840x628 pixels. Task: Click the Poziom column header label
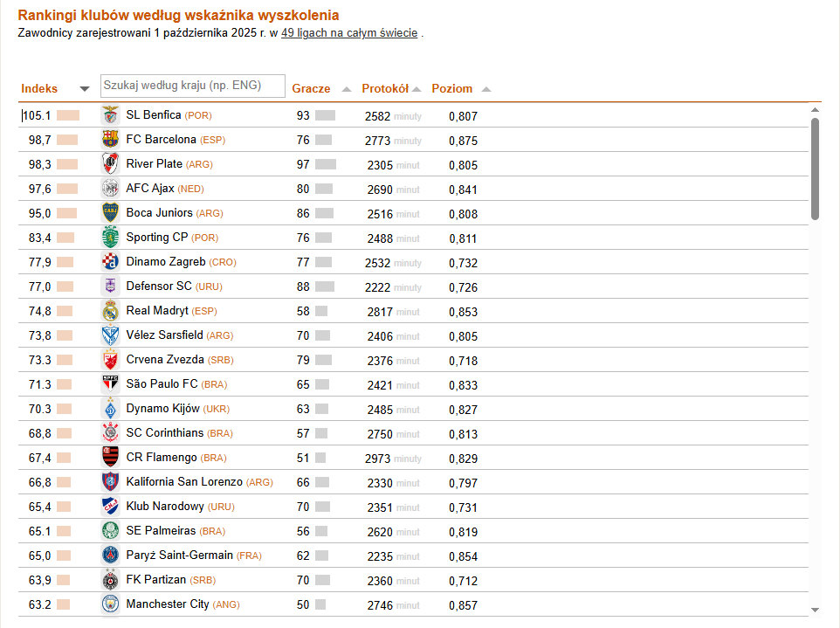[x=451, y=88]
